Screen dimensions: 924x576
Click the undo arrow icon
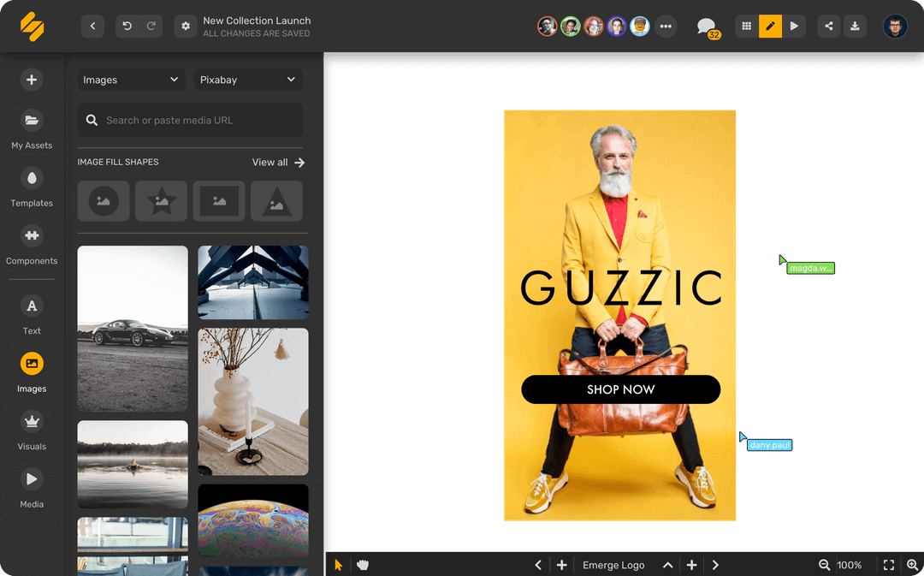pyautogui.click(x=127, y=27)
